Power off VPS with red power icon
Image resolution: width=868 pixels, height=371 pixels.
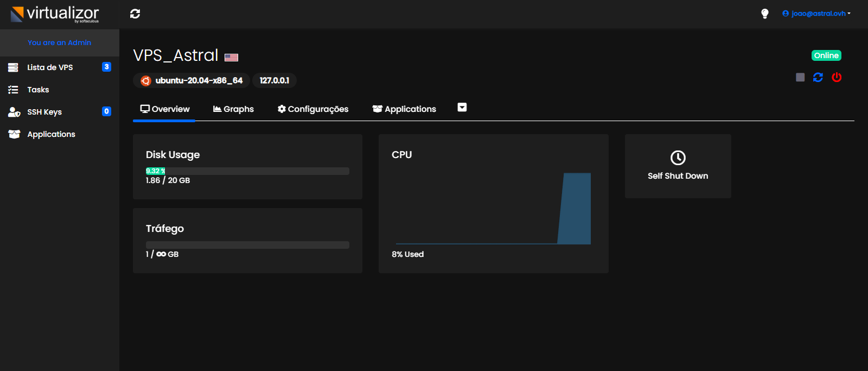[x=837, y=78]
